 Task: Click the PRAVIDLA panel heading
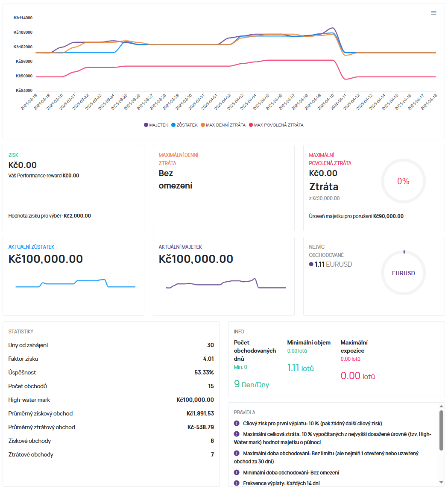point(245,412)
